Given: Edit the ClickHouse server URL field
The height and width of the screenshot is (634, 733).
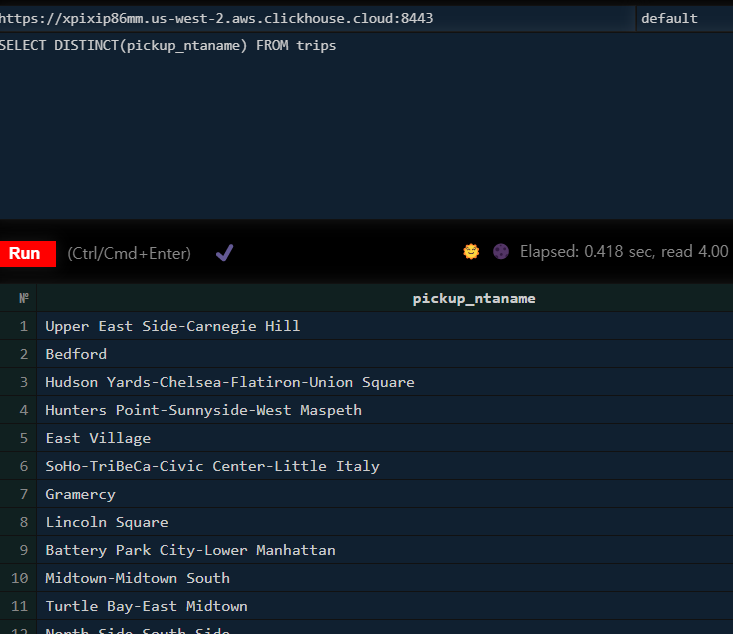Looking at the screenshot, I should (317, 19).
